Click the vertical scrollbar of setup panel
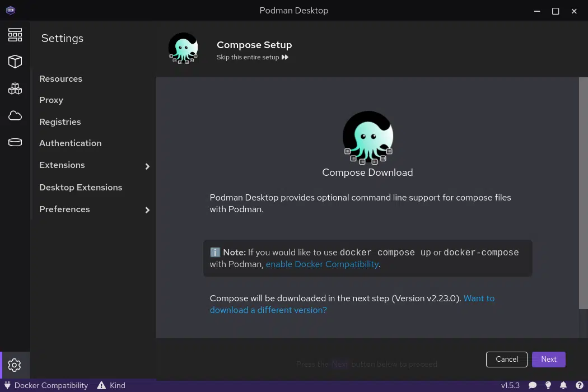The height and width of the screenshot is (392, 588). point(583,193)
